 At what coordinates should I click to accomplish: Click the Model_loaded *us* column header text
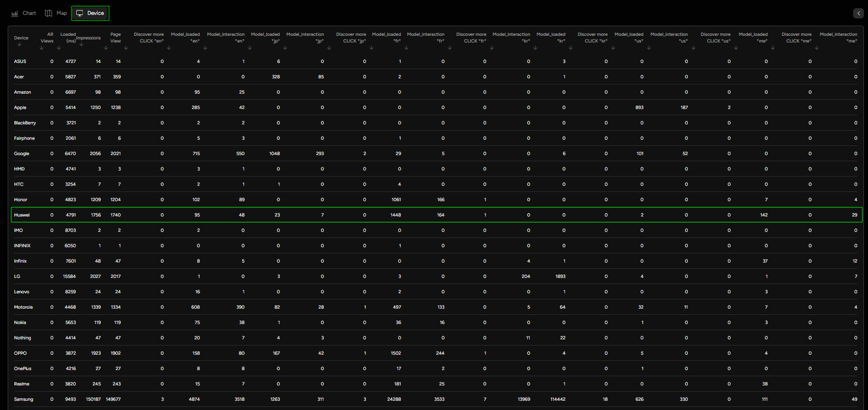pos(628,37)
